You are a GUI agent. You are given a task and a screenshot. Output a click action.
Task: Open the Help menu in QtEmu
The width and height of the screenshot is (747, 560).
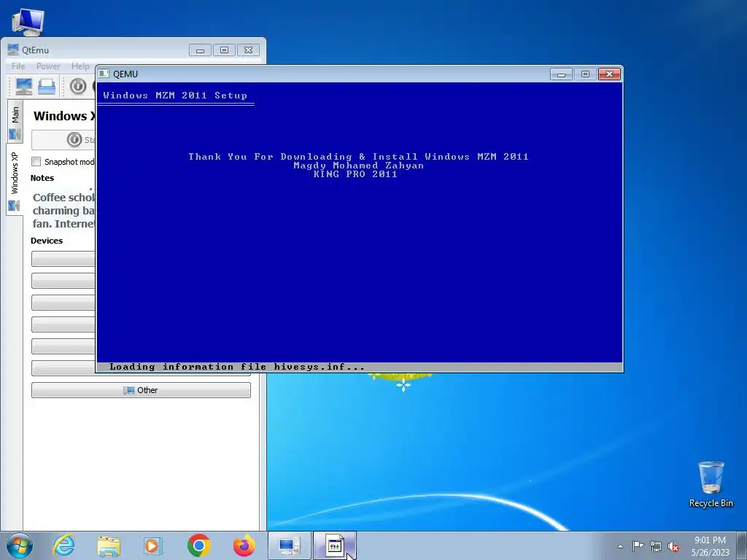pyautogui.click(x=80, y=66)
